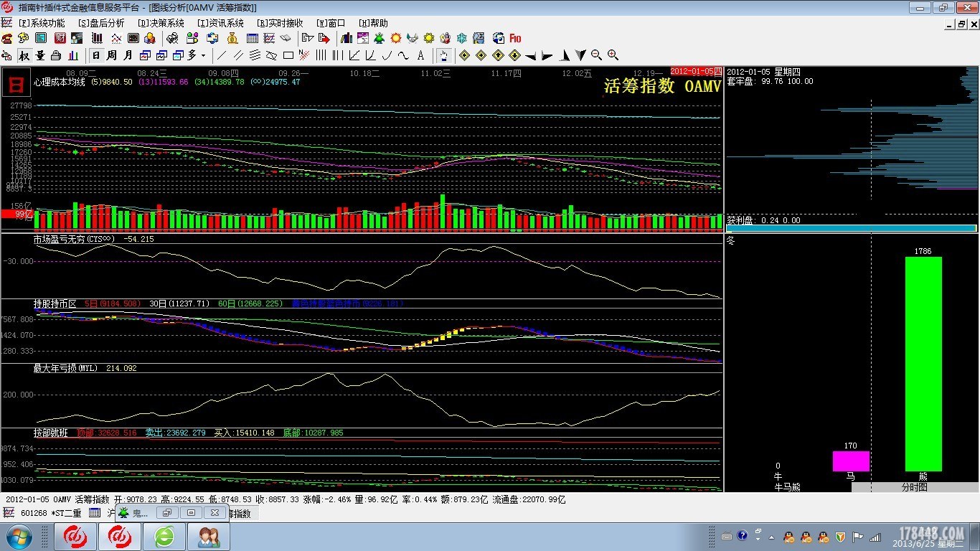Click the red telephone icon in toolbar

[6, 38]
